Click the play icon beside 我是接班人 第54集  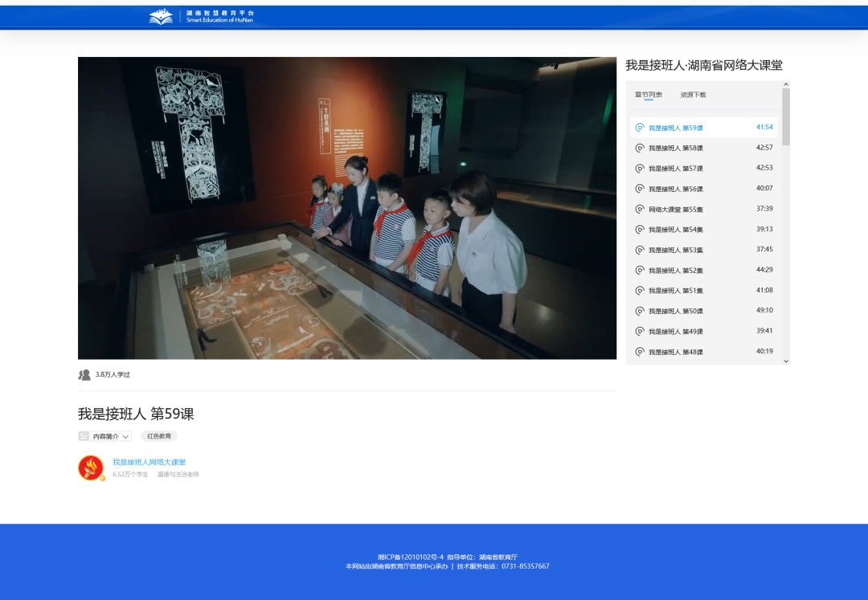640,230
